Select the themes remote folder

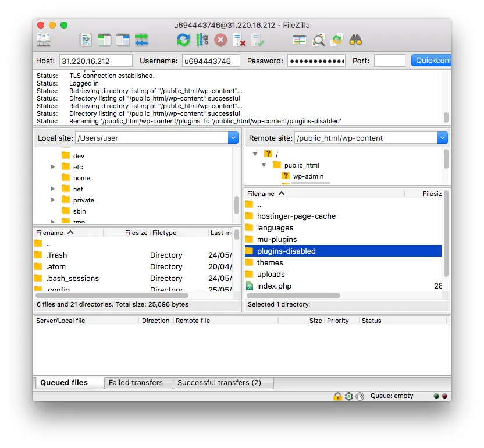pos(343,263)
